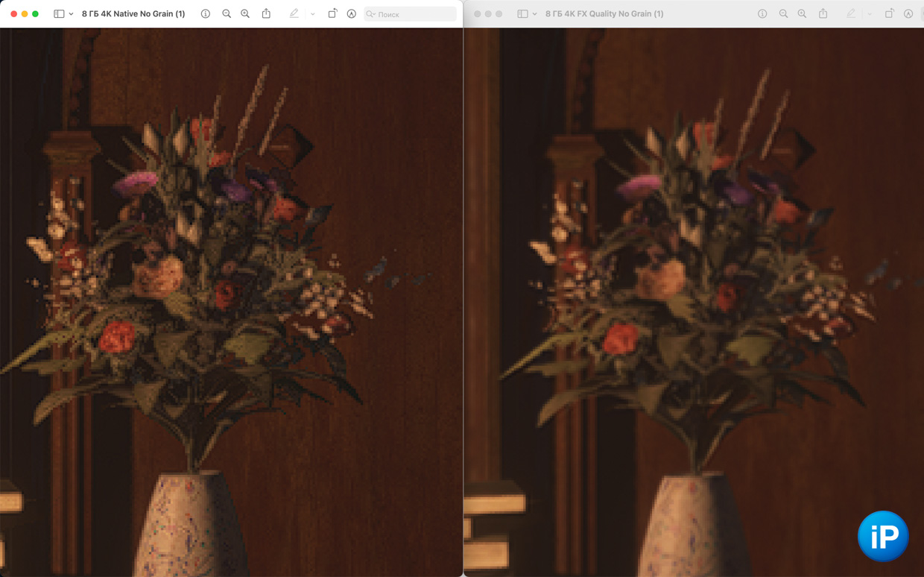Viewport: 924px width, 577px height.
Task: Click title 8 ГБ 4K FX Quality No Grain (1)
Action: point(604,14)
